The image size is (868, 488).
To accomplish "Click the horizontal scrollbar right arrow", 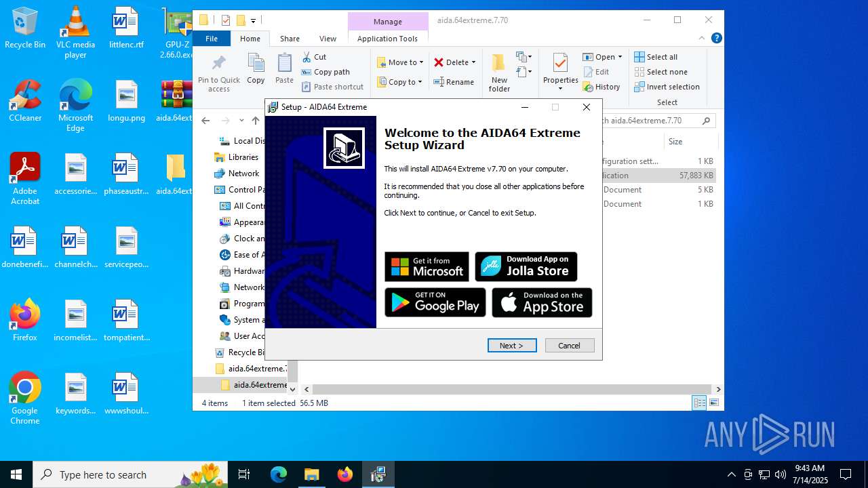I will [x=718, y=390].
